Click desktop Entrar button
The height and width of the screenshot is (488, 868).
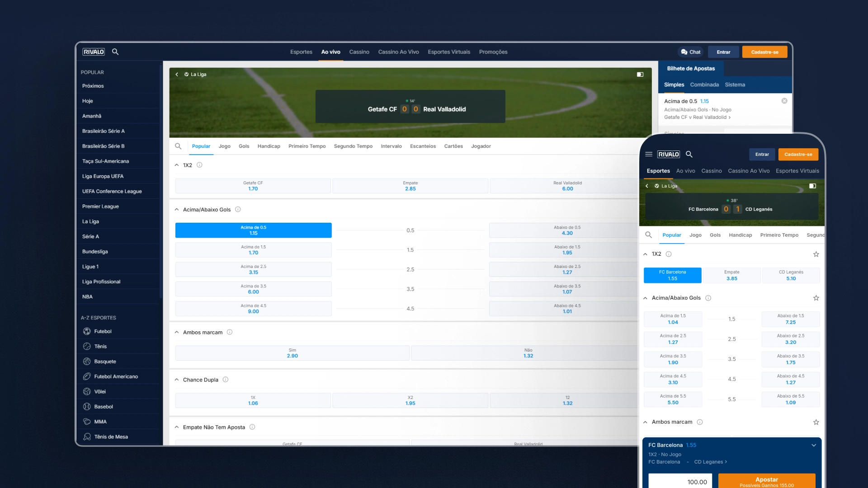coord(723,52)
